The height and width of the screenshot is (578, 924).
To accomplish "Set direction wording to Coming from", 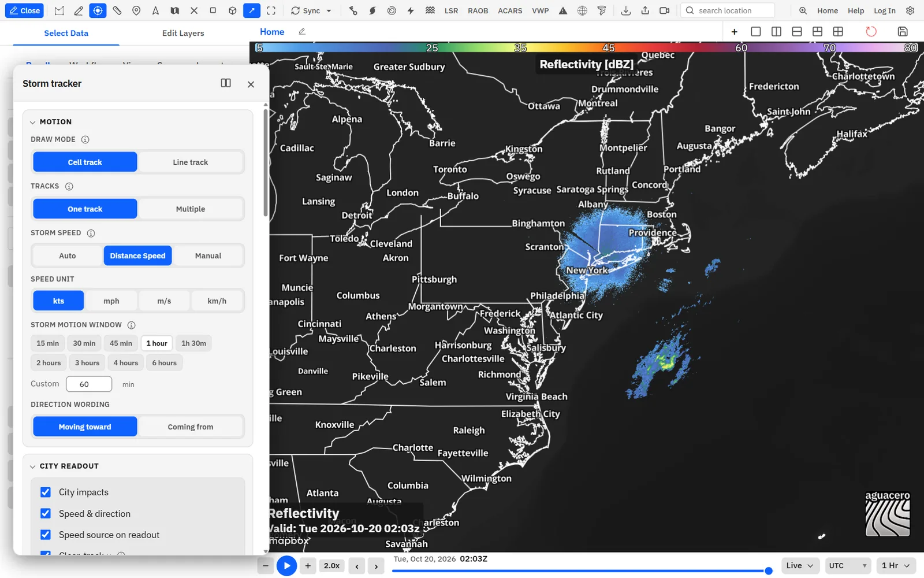I will pos(191,427).
